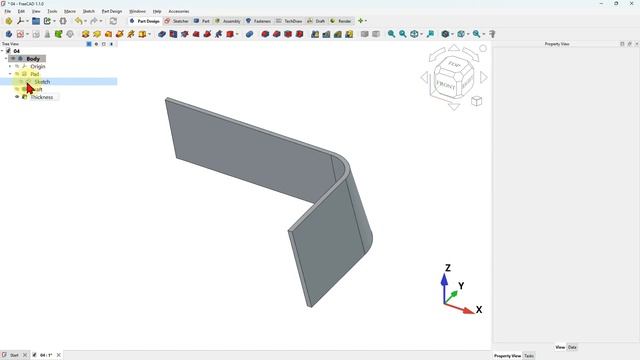Expand the Origin tree node
This screenshot has height=360, width=640.
(x=10, y=66)
